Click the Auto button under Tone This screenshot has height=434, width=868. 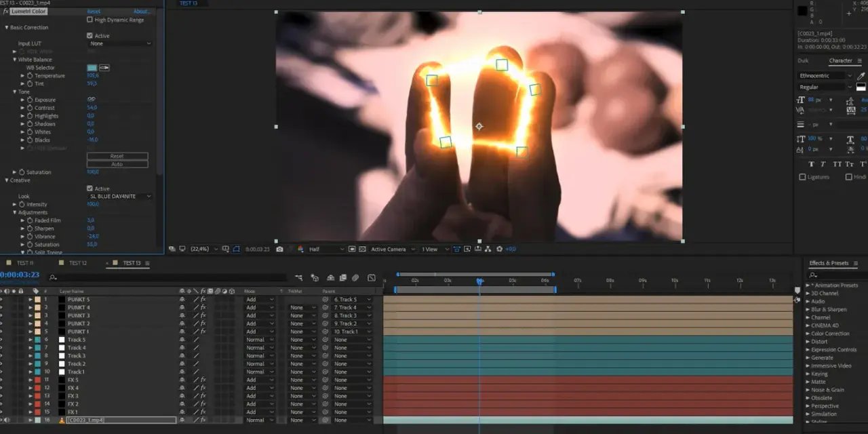117,164
